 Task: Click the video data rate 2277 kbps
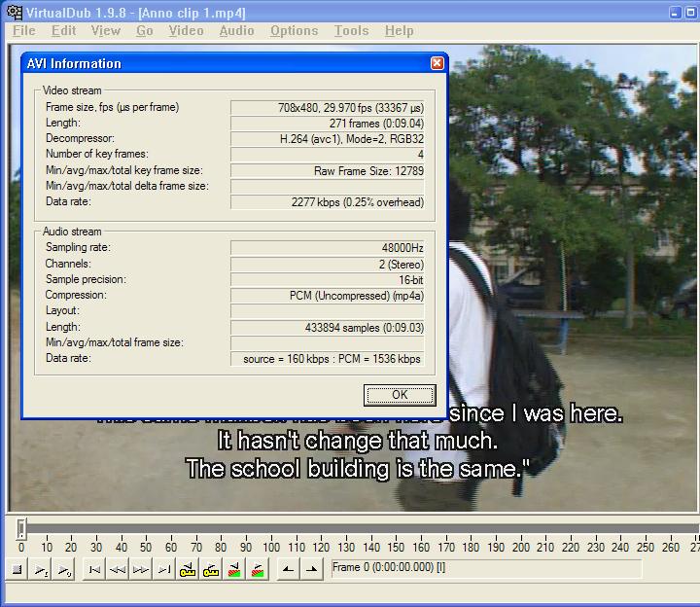pyautogui.click(x=327, y=202)
